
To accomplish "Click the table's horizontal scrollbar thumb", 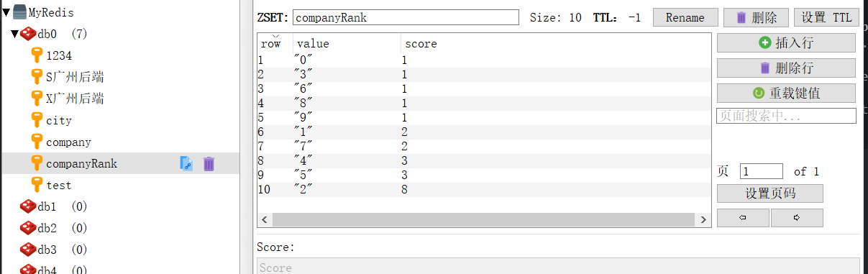I will click(483, 219).
